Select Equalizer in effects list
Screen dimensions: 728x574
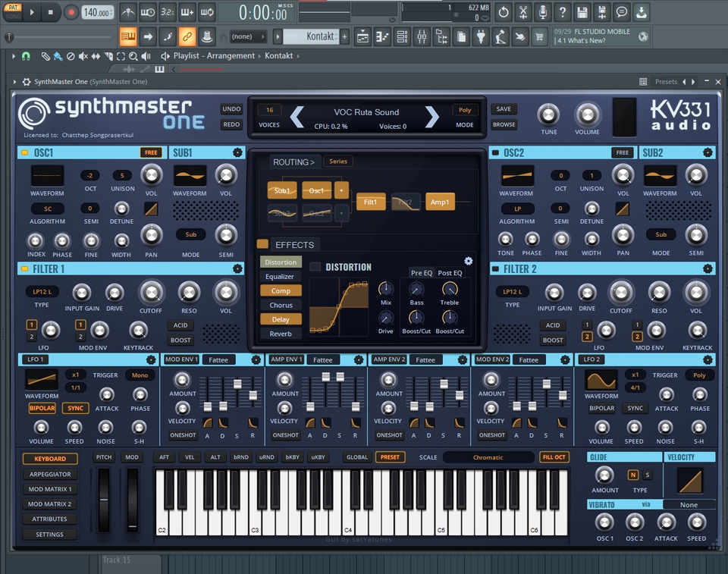point(280,276)
